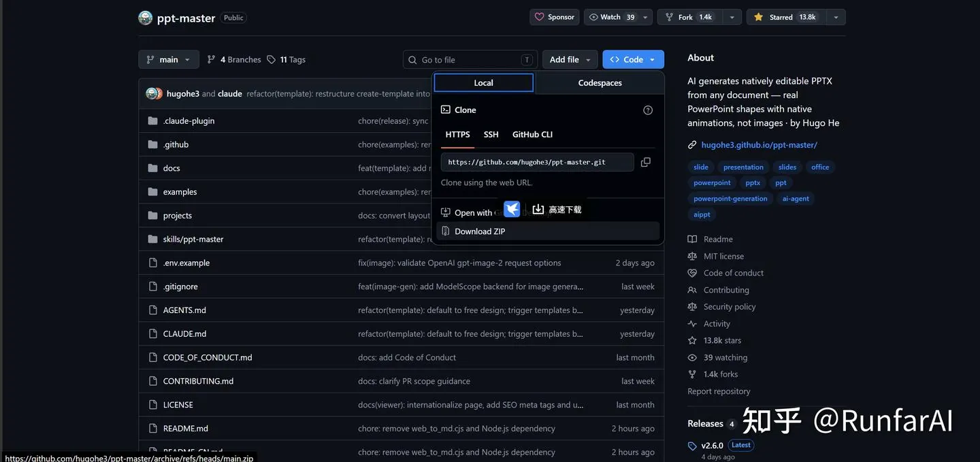Click the docs folder icon
This screenshot has width=980, height=462.
[x=152, y=168]
